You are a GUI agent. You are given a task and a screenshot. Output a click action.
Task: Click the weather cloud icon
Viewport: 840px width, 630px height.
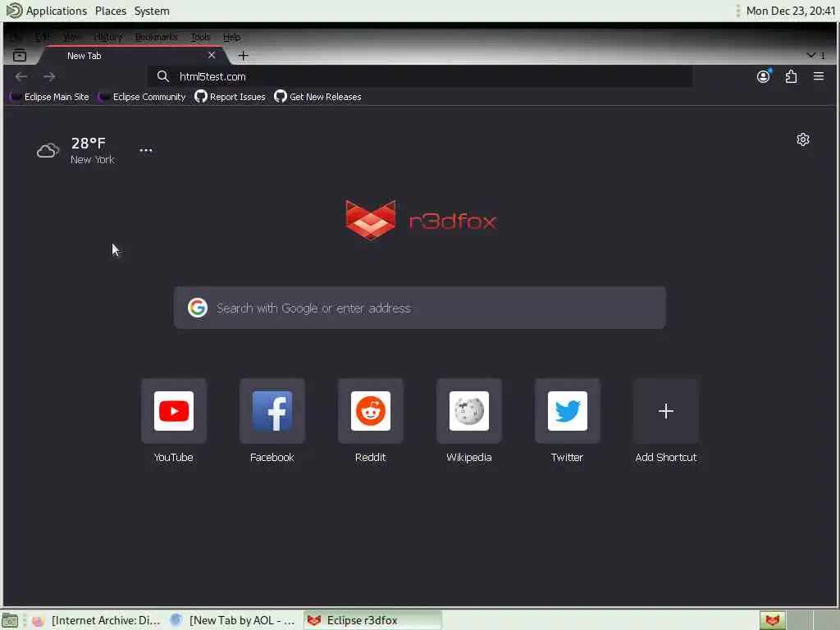pyautogui.click(x=48, y=151)
